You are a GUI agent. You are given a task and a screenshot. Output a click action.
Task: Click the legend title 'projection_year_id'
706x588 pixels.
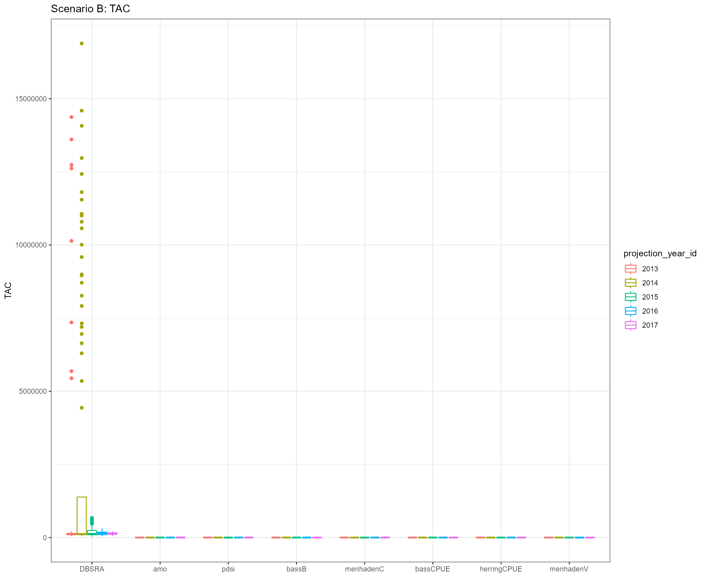(660, 253)
